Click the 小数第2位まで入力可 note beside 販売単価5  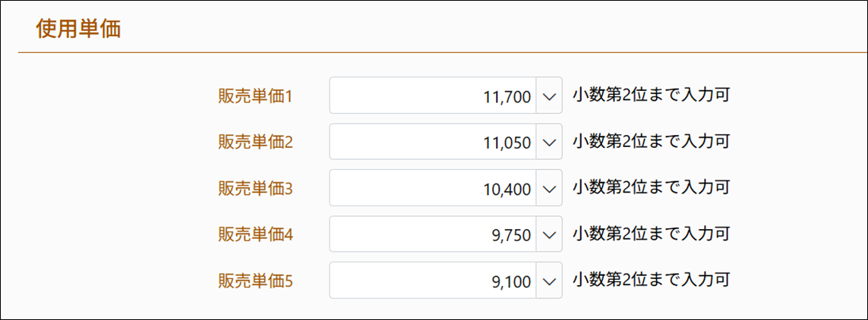(651, 280)
